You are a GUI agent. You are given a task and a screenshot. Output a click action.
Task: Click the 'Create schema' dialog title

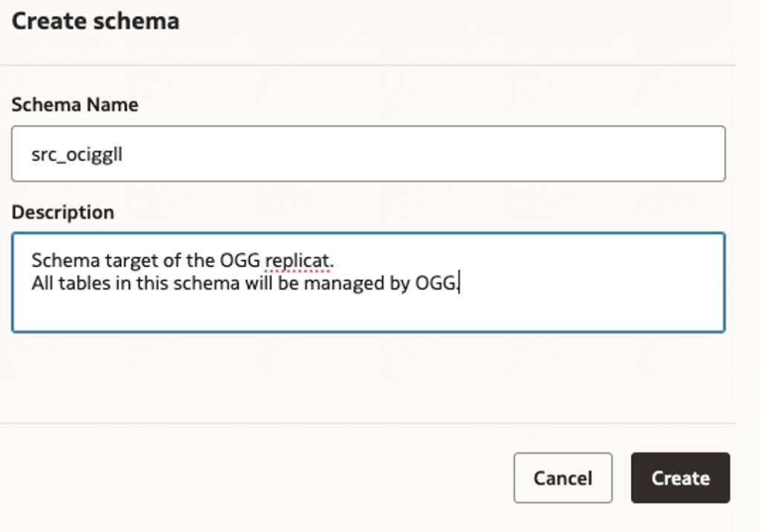[x=95, y=21]
